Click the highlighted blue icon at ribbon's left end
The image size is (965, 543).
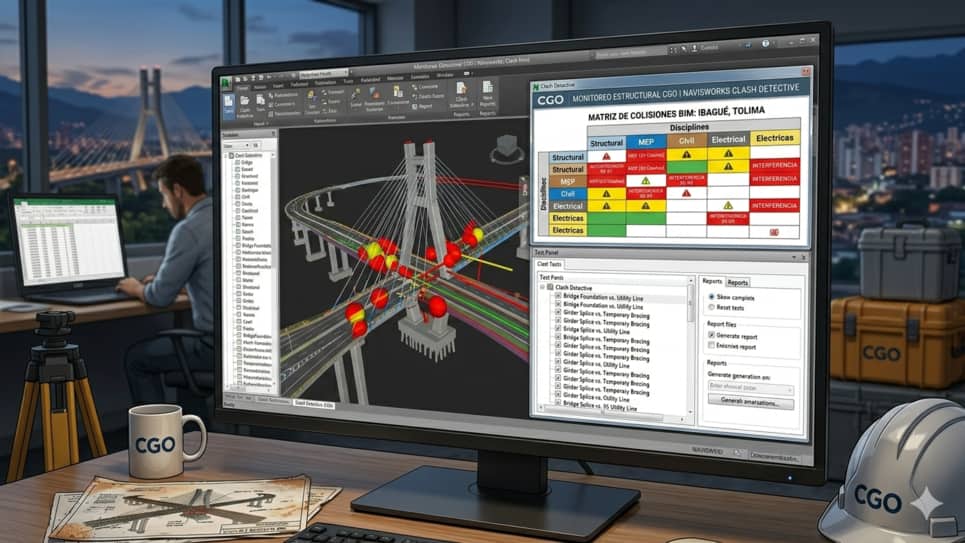point(229,106)
